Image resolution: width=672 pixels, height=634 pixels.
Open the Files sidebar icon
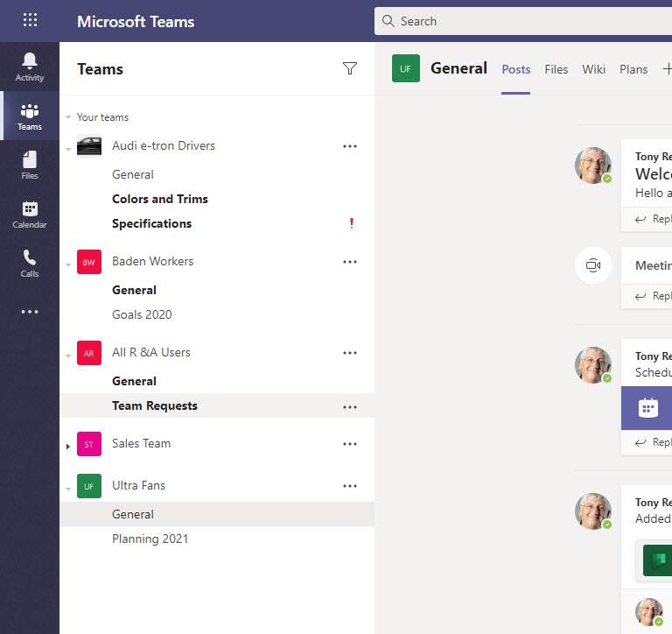[x=30, y=165]
